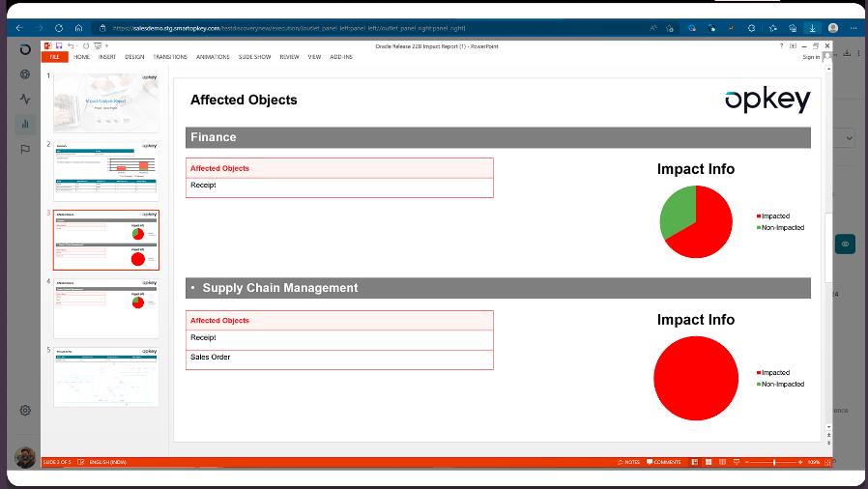Select slide 4 thumbnail
The image size is (868, 489).
[105, 308]
